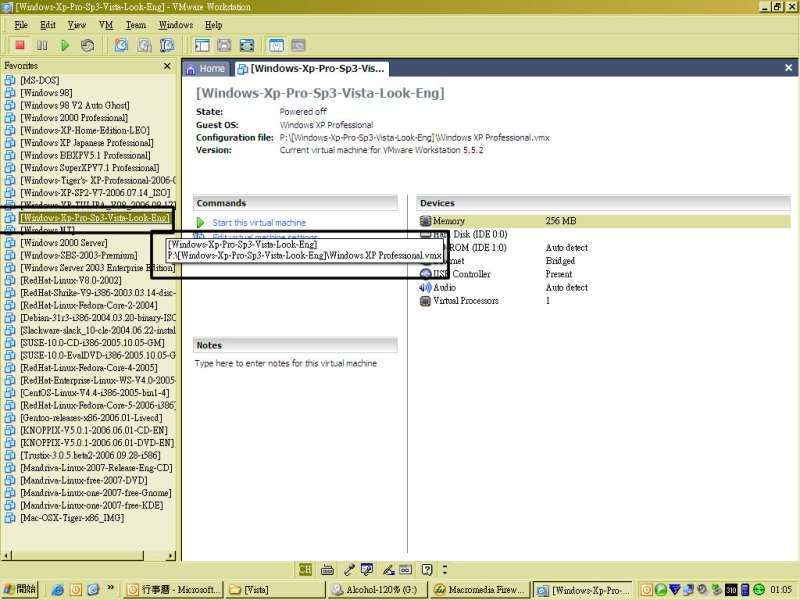Close the current virtual machine tab
Image resolution: width=800 pixels, height=600 pixels.
click(788, 68)
